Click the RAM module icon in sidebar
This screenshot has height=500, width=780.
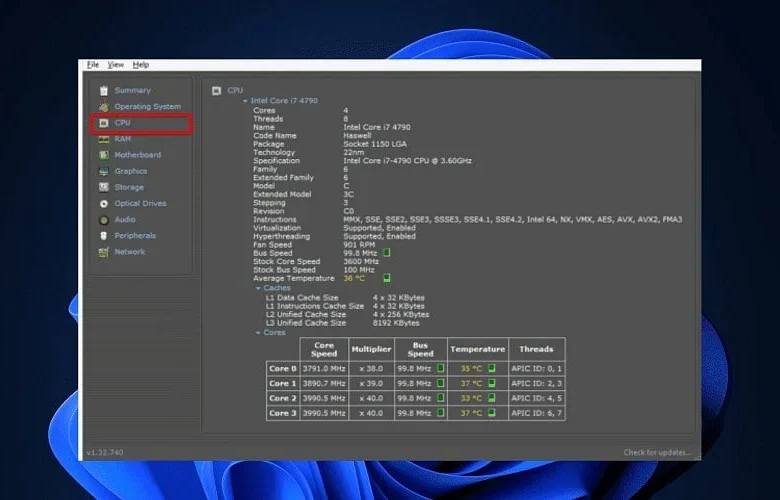pyautogui.click(x=103, y=139)
